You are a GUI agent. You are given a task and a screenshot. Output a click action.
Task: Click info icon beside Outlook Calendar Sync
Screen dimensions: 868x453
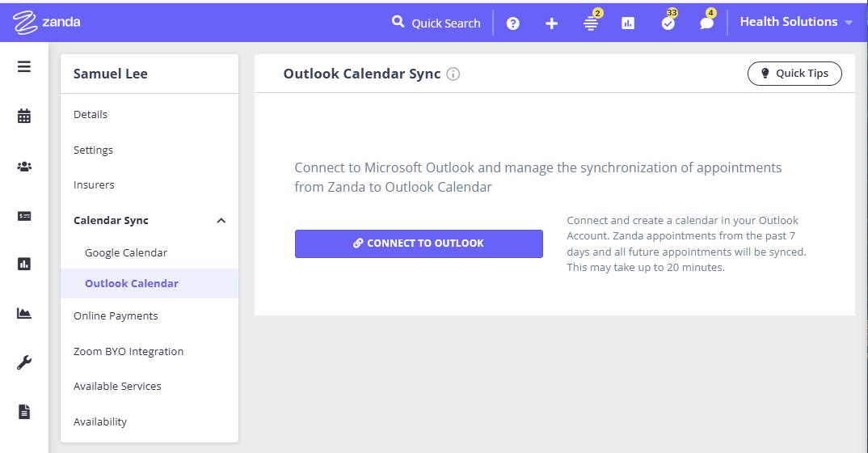tap(453, 74)
